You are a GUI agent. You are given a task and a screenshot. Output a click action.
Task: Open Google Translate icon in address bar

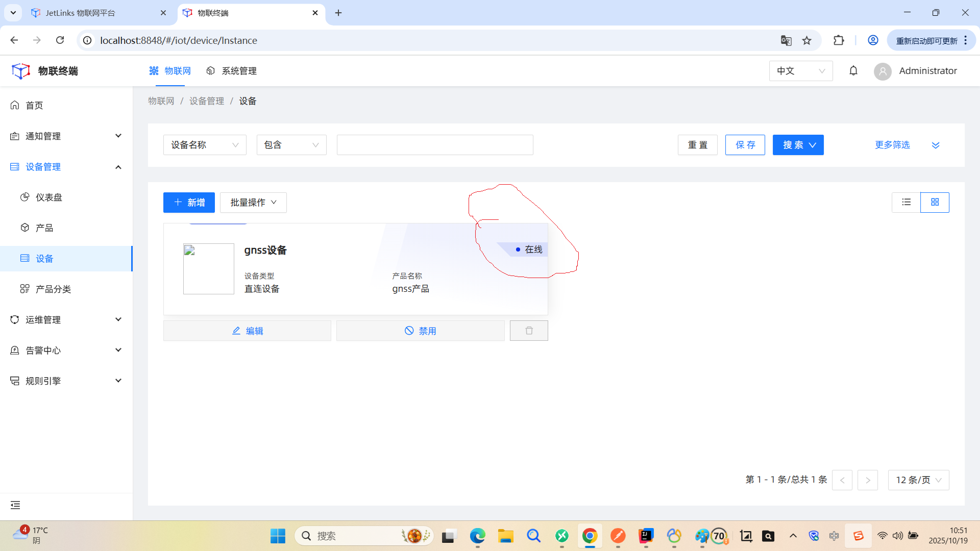[x=786, y=40]
